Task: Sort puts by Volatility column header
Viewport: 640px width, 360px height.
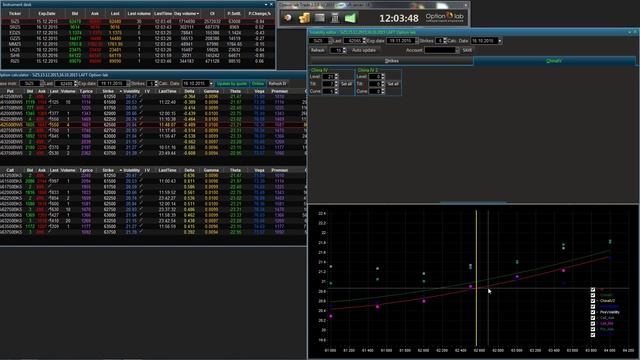Action: pyautogui.click(x=131, y=91)
